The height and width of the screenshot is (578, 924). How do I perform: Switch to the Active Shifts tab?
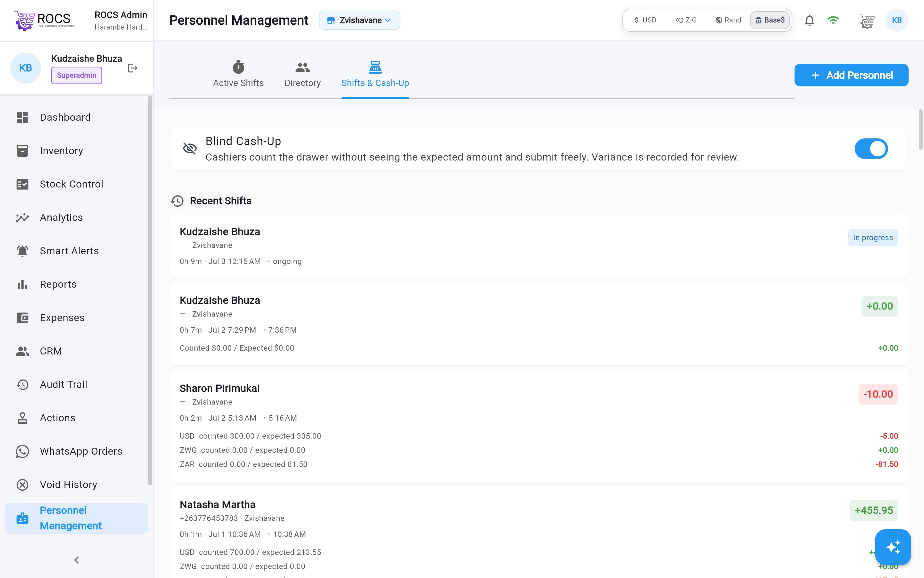tap(238, 74)
